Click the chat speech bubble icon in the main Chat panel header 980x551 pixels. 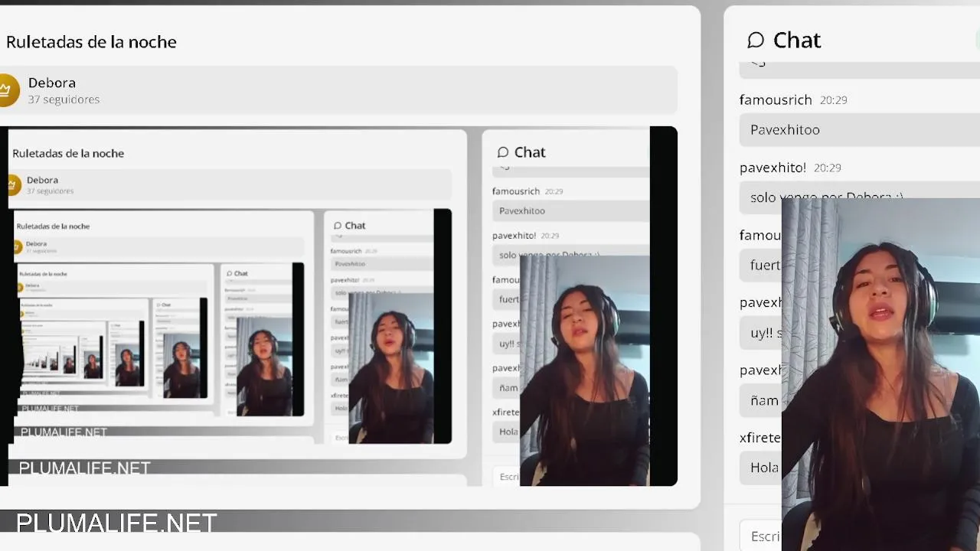tap(756, 40)
